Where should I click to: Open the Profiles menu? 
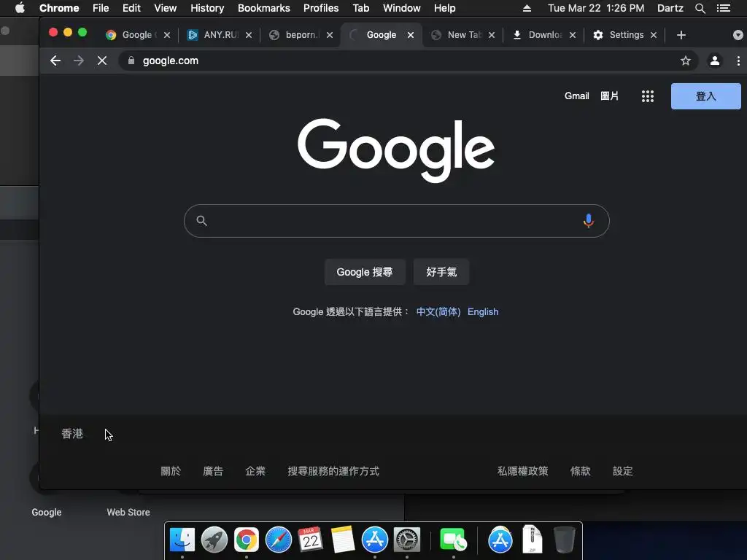point(321,8)
